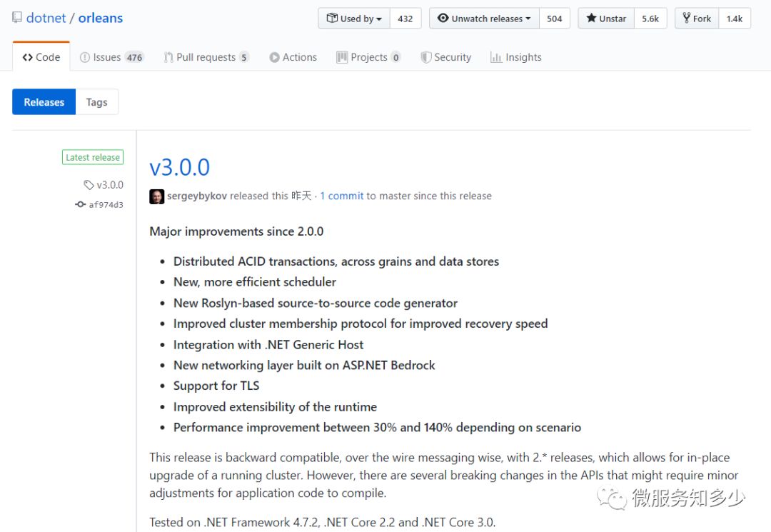
Task: Click the 5 pull requests counter
Action: pyautogui.click(x=244, y=58)
